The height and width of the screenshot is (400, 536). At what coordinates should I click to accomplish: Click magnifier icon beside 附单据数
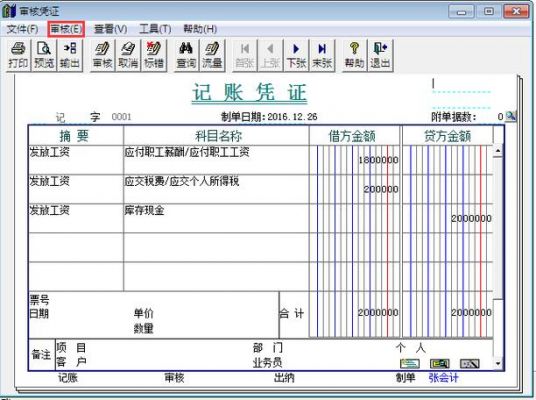pyautogui.click(x=510, y=117)
